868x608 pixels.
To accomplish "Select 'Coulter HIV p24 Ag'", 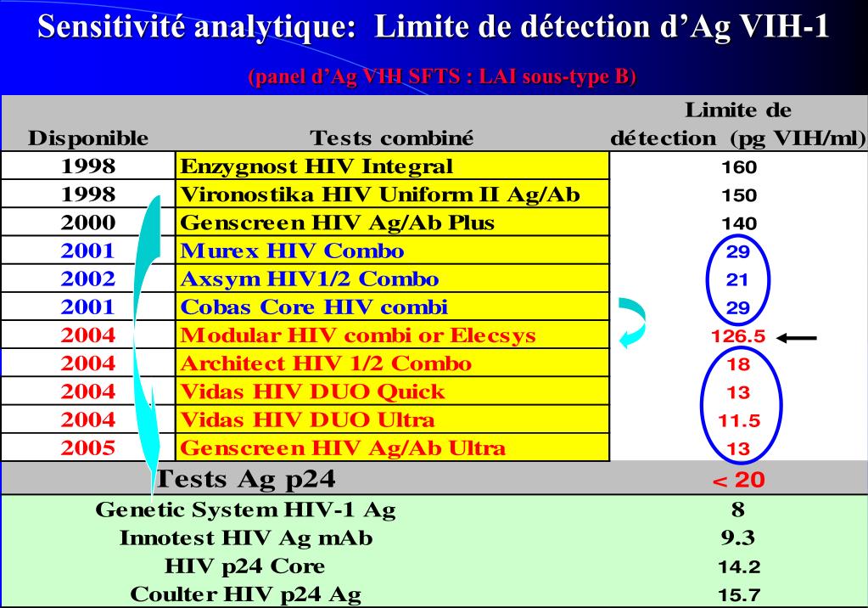I will [246, 594].
